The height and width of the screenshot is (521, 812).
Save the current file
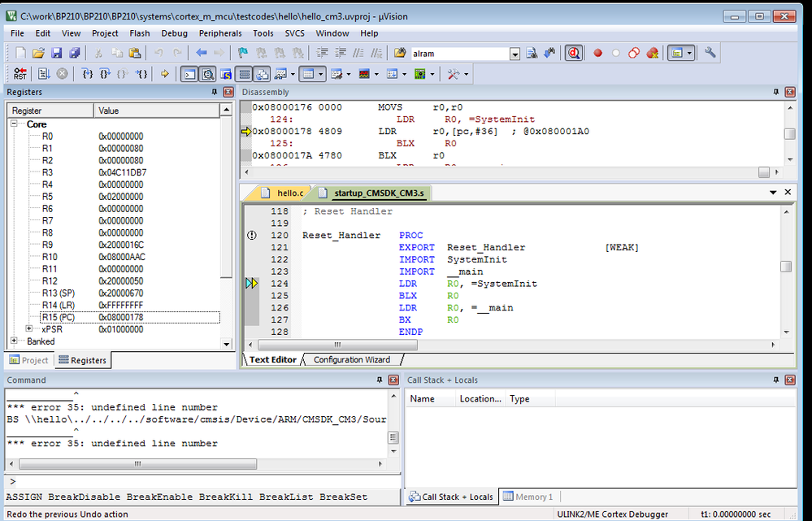56,53
